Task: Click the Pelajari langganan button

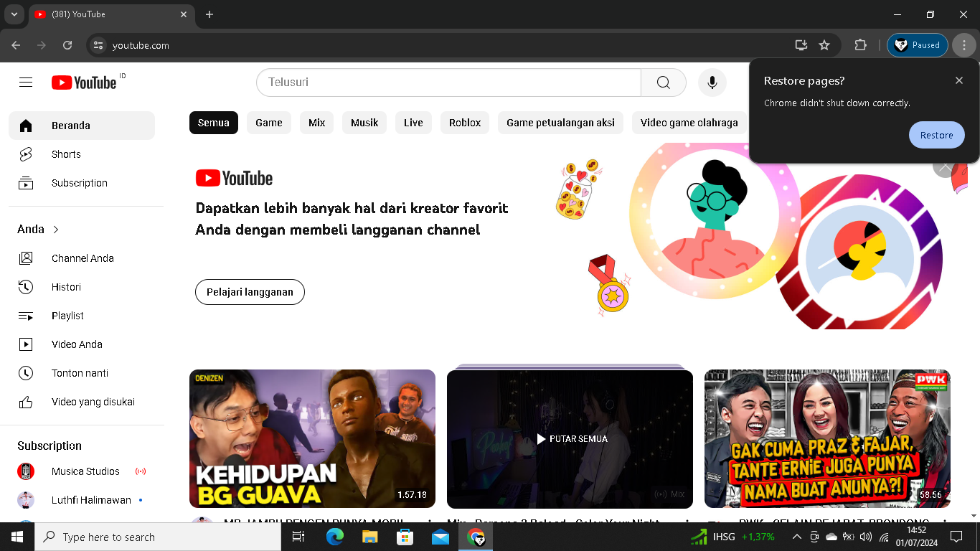Action: 250,292
